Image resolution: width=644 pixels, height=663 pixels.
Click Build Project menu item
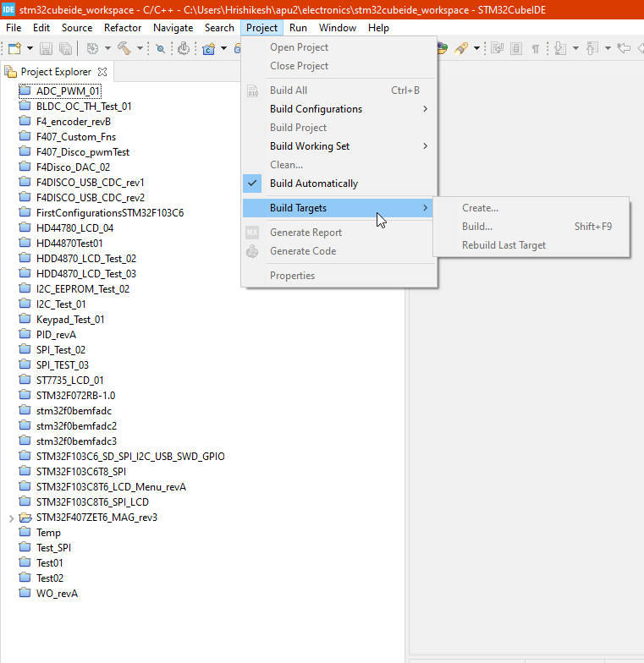click(x=339, y=128)
